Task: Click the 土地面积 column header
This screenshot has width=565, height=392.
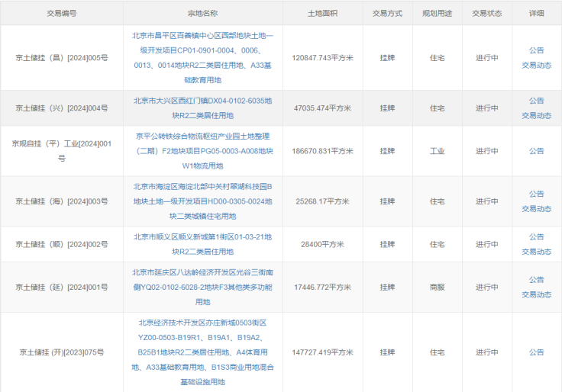Action: pyautogui.click(x=321, y=13)
